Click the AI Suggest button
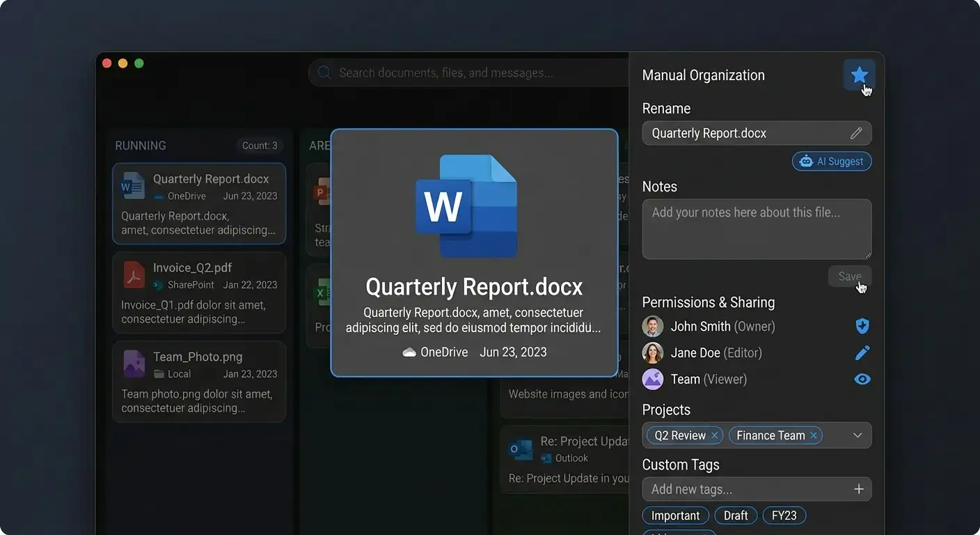The image size is (980, 535). click(x=832, y=161)
